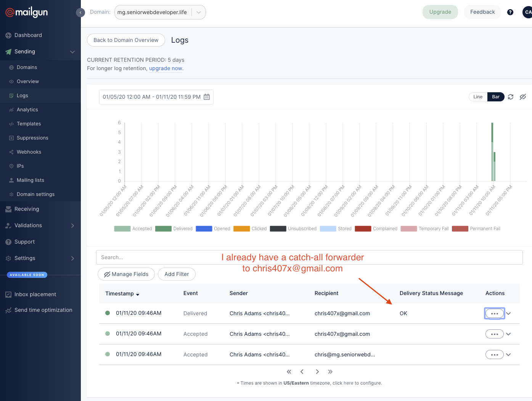Screen dimensions: 532x401
Task: Collapse the sidebar with the arrow button
Action: click(80, 13)
